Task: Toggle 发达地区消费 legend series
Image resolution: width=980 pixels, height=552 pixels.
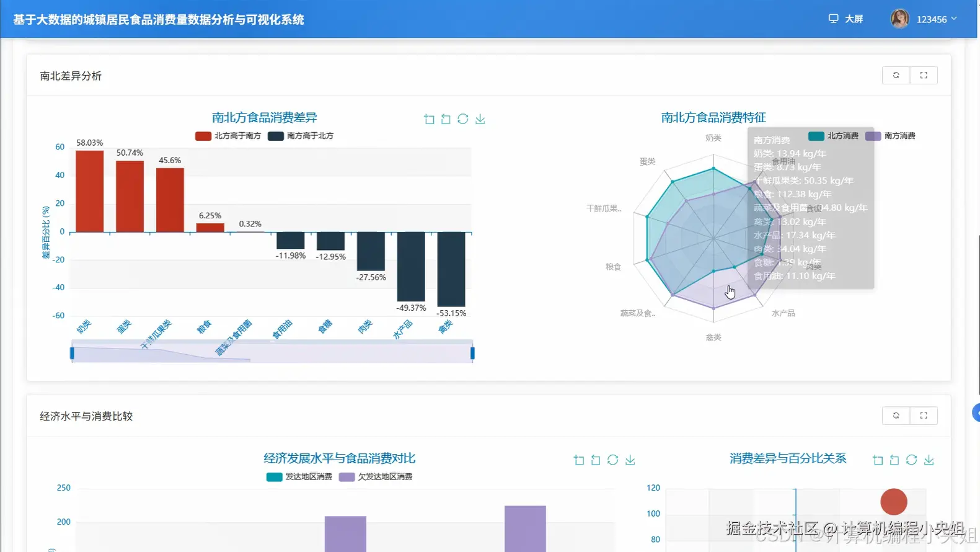Action: pyautogui.click(x=299, y=477)
